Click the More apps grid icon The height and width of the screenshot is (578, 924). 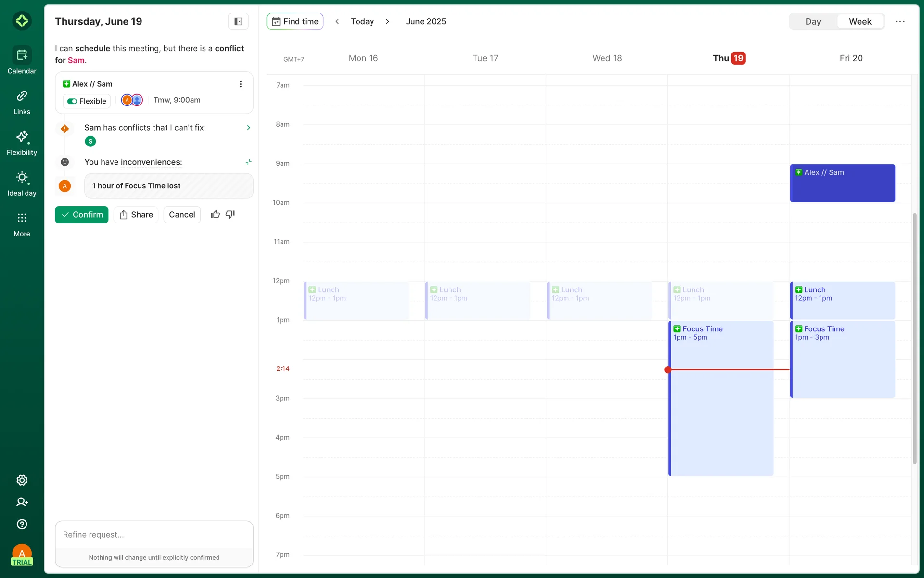tap(22, 218)
